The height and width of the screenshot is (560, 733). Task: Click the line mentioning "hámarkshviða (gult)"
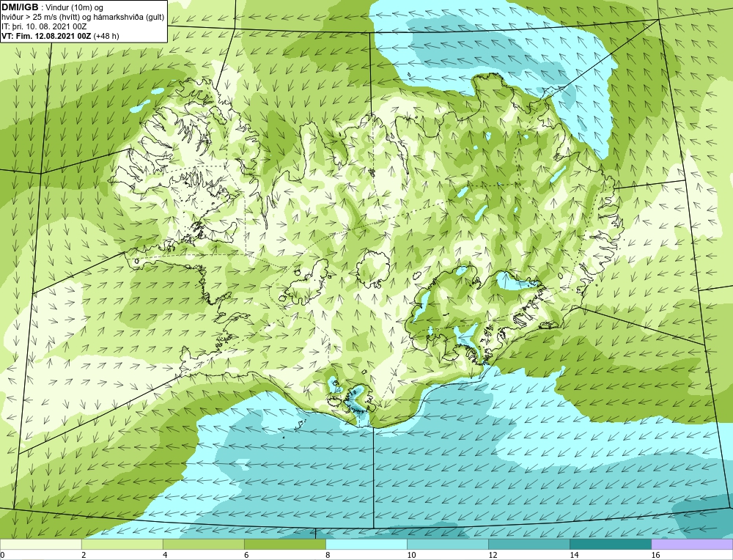(83, 18)
